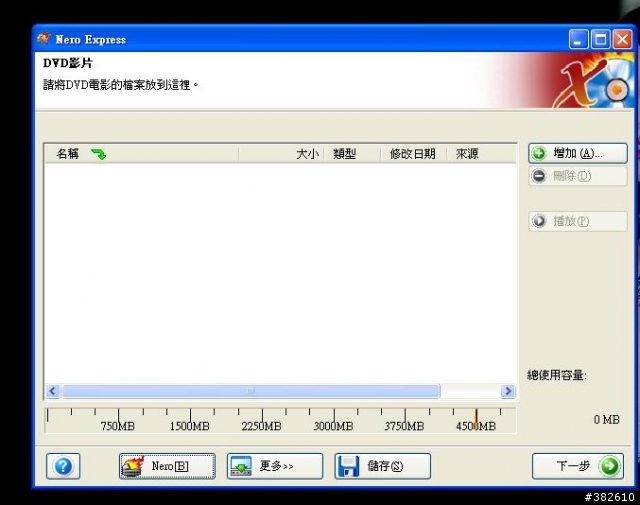Click the DVD影片 heading text
The image size is (640, 505).
click(x=68, y=63)
